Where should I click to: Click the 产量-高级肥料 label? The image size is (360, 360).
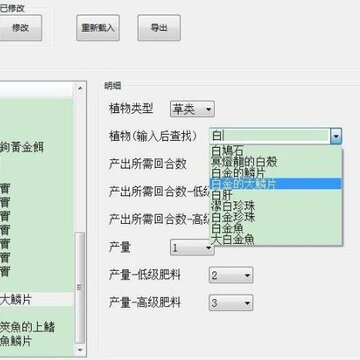click(145, 303)
